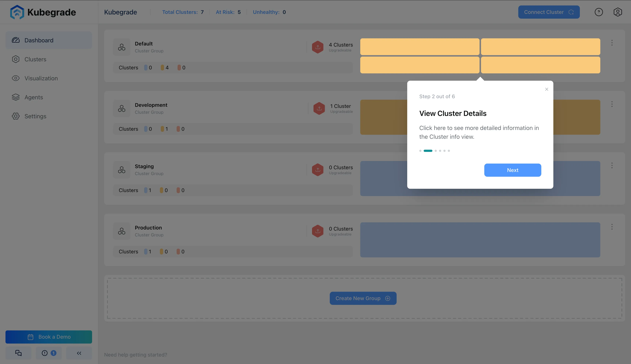The image size is (631, 364).
Task: Click the Book a Demo button
Action: pos(49,337)
